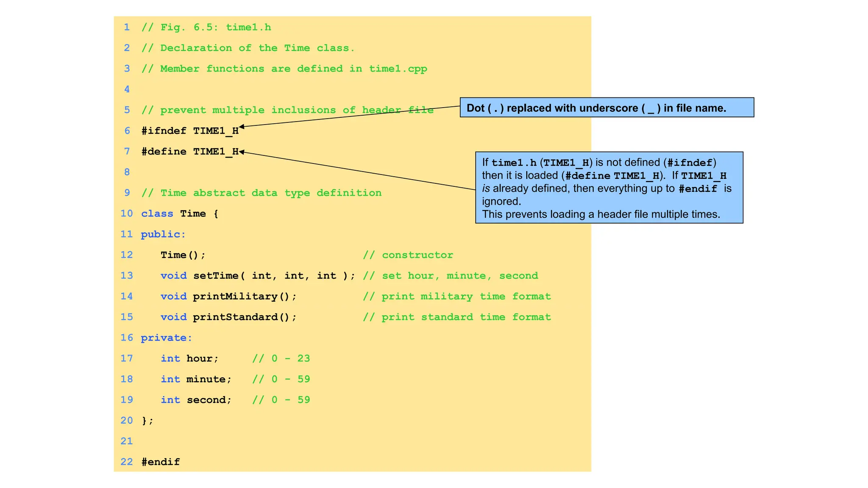Click the 'Time();' constructor declaration
This screenshot has height=488, width=868.
tap(183, 255)
